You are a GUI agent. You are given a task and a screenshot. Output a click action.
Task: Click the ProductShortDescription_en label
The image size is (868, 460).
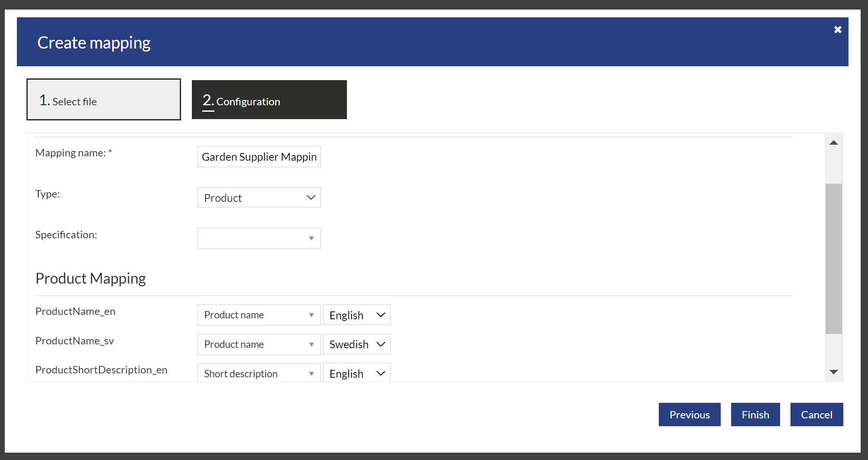pyautogui.click(x=101, y=370)
